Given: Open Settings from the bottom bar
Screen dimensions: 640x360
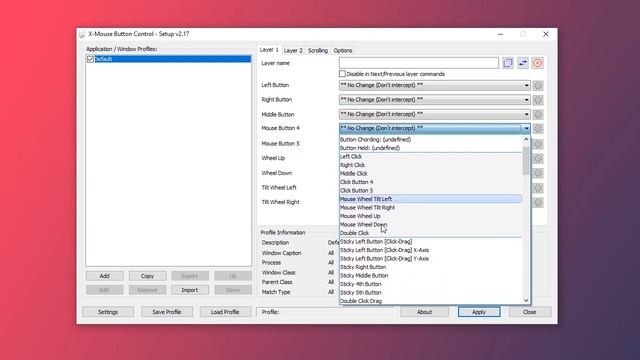Looking at the screenshot, I should point(108,312).
